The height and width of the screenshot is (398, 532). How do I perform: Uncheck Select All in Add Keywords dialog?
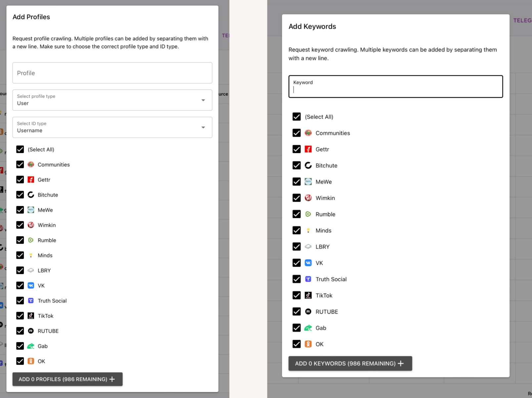coord(297,117)
